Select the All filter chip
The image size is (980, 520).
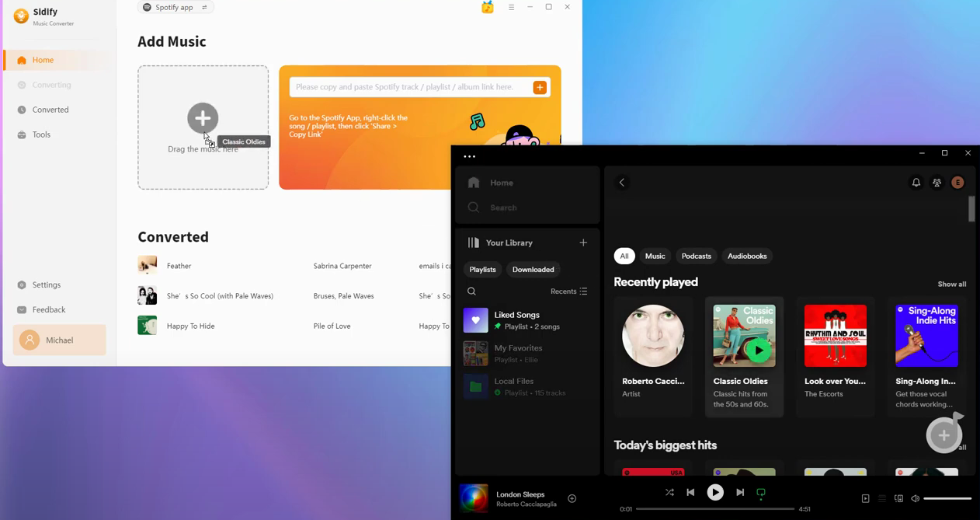tap(624, 256)
